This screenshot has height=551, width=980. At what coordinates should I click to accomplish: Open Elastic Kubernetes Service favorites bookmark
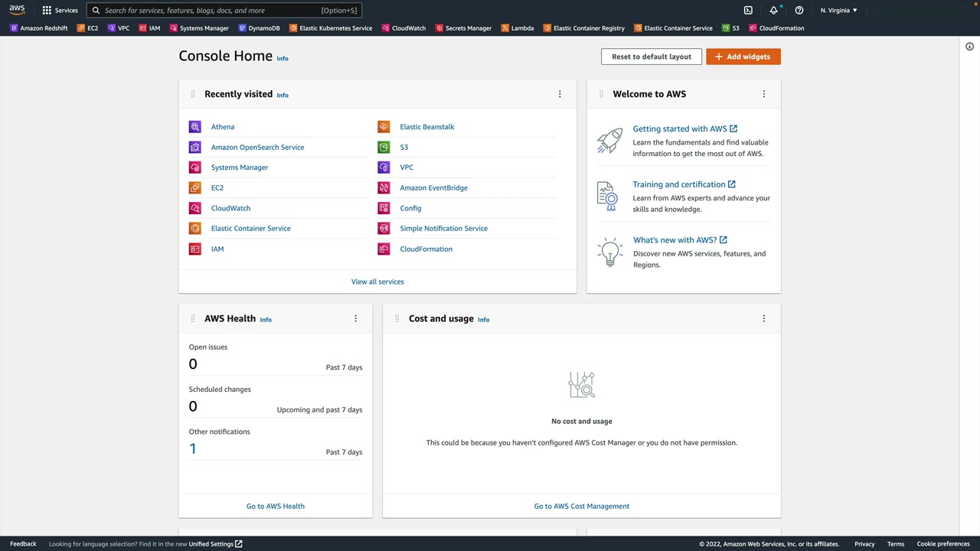point(331,28)
